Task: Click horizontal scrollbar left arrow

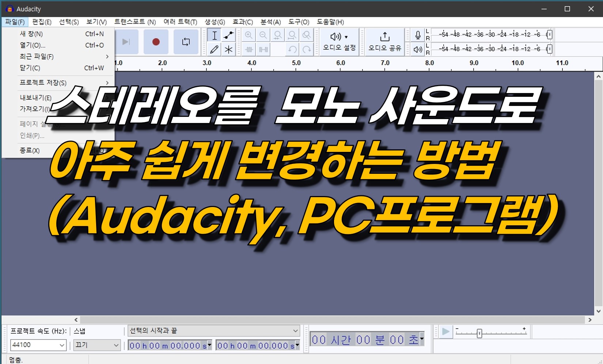Action: pyautogui.click(x=76, y=320)
